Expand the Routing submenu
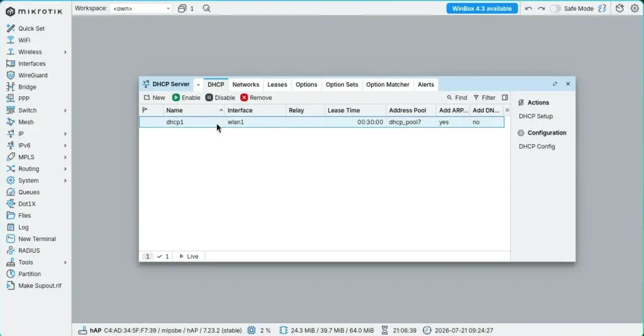This screenshot has height=336, width=644. point(65,169)
